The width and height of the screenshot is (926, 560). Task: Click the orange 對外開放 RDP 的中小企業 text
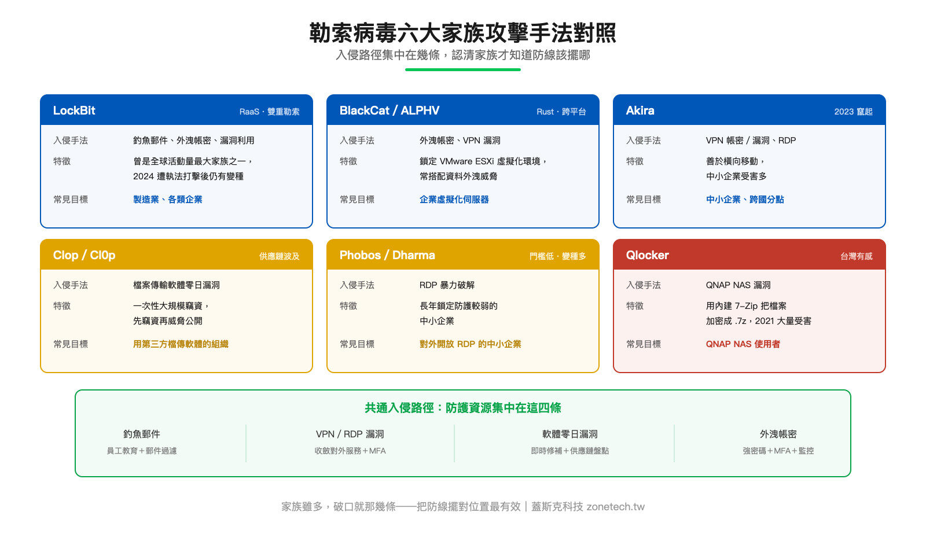470,344
